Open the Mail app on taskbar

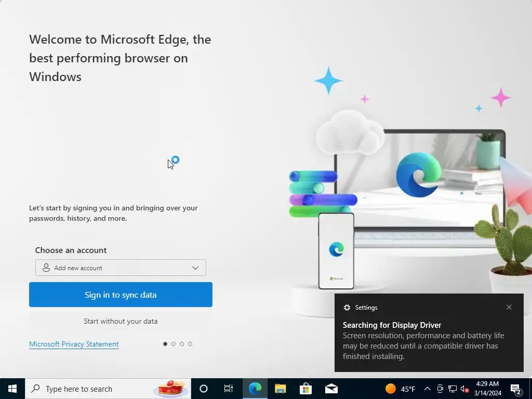(331, 389)
